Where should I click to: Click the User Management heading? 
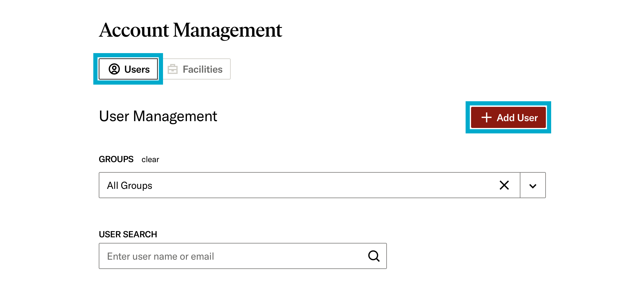click(158, 116)
